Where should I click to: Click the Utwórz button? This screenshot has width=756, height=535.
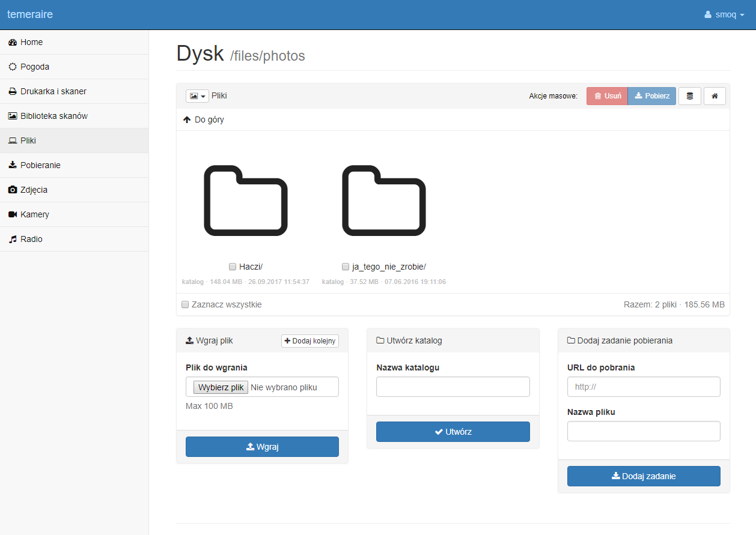(x=453, y=432)
